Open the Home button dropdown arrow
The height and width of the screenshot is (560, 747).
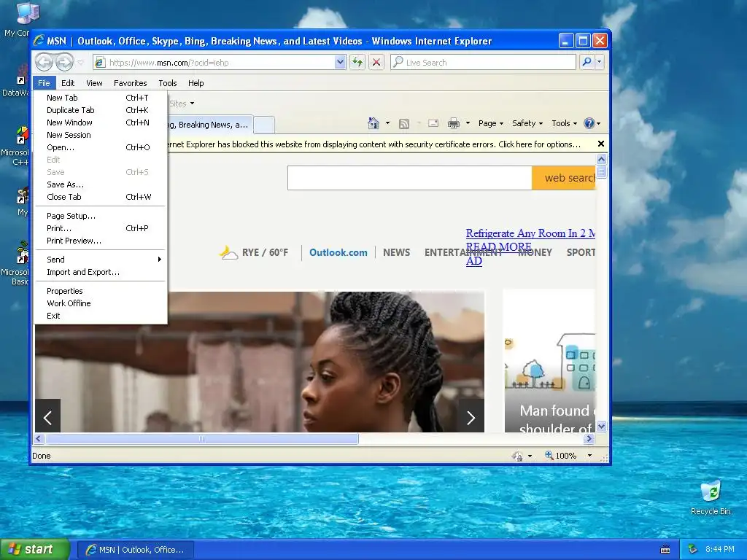(387, 123)
